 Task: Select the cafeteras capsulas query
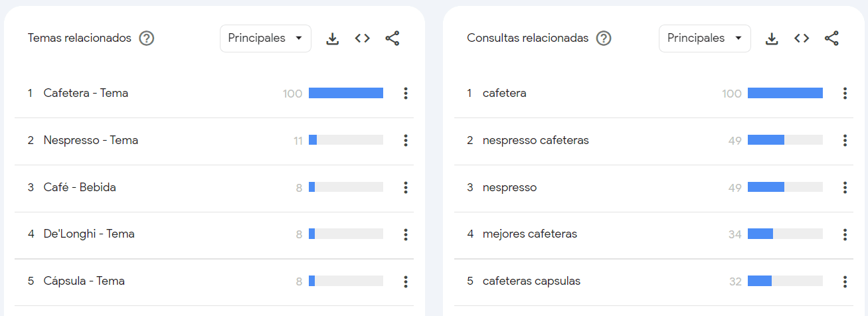(x=531, y=281)
